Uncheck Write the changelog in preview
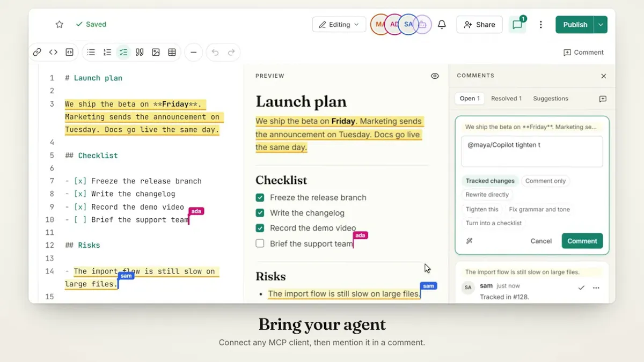The width and height of the screenshot is (644, 362). click(x=260, y=213)
